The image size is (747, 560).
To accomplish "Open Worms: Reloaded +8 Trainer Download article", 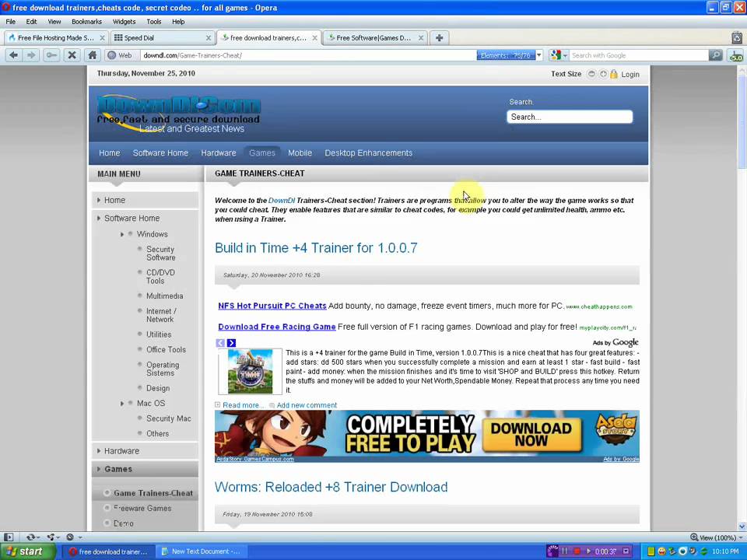I will (x=331, y=487).
